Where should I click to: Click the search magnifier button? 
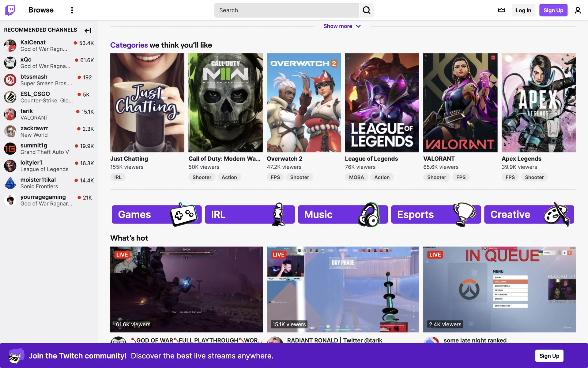[x=366, y=10]
